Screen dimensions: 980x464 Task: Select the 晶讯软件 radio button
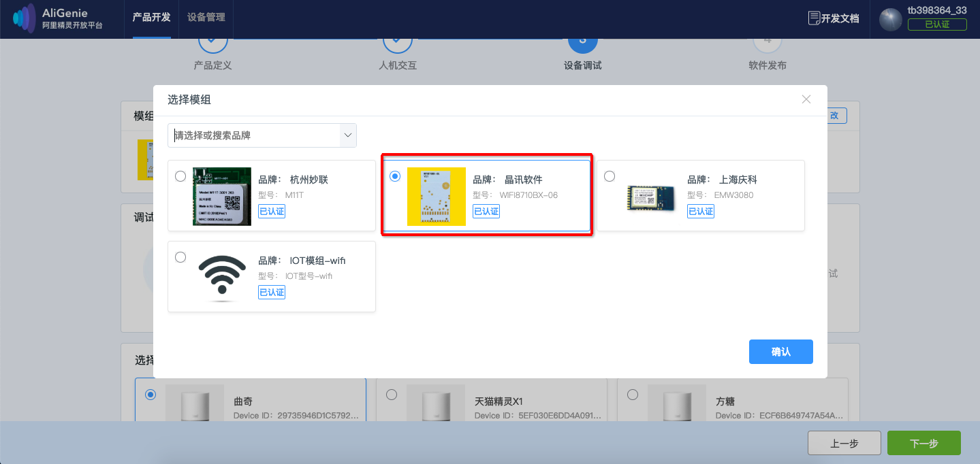point(395,176)
